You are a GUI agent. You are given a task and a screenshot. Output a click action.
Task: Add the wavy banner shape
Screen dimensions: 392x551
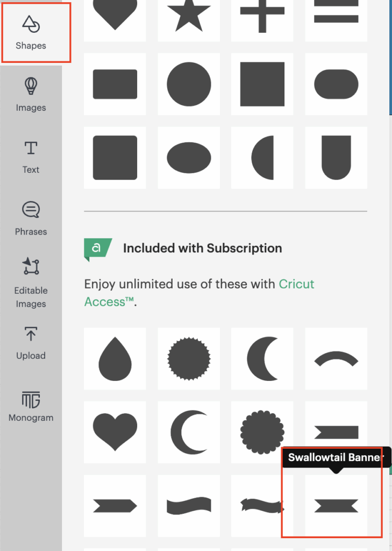tap(189, 506)
